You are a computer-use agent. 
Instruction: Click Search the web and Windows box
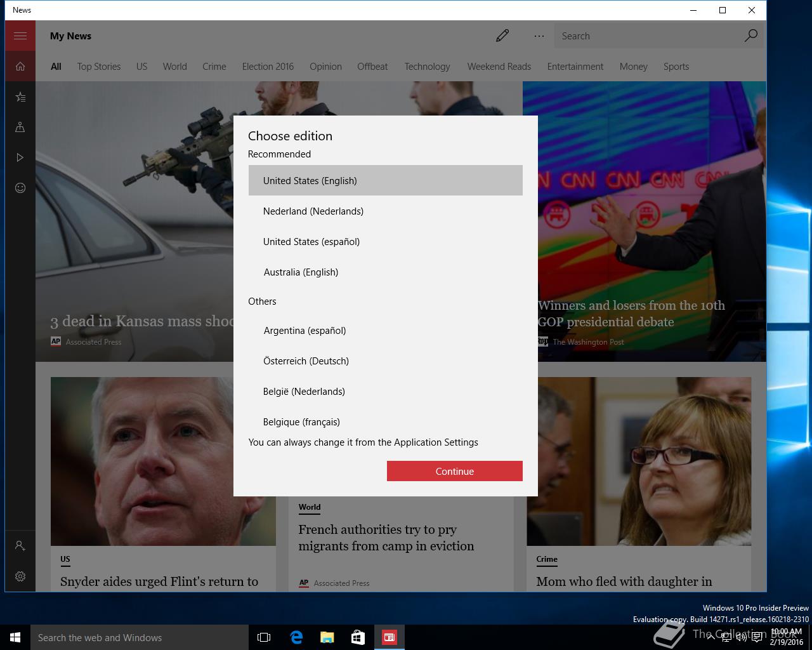(x=140, y=637)
